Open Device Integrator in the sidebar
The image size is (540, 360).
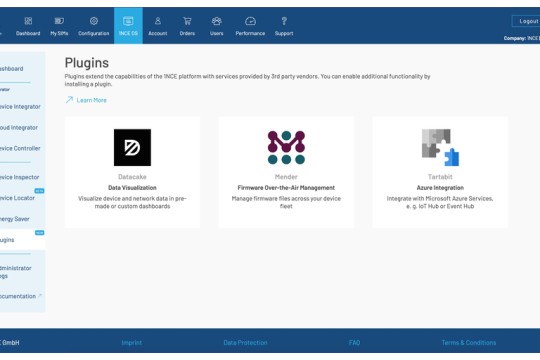(20, 106)
